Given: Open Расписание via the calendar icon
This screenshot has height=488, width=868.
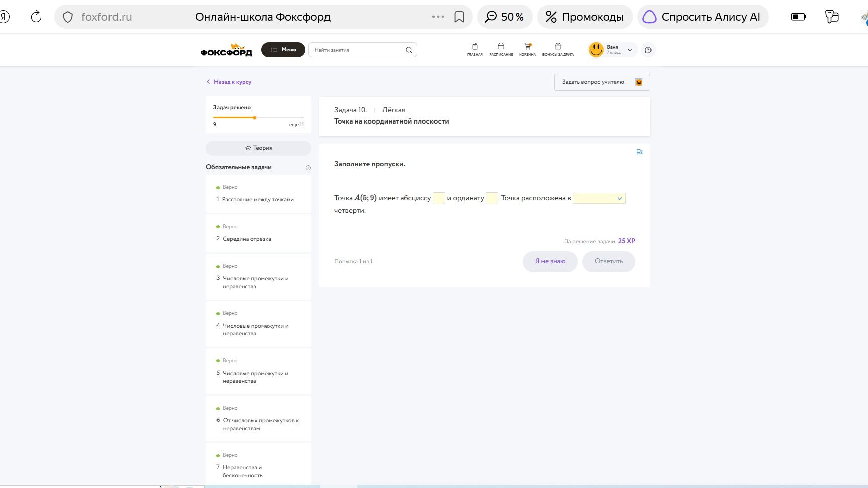Looking at the screenshot, I should [x=501, y=46].
